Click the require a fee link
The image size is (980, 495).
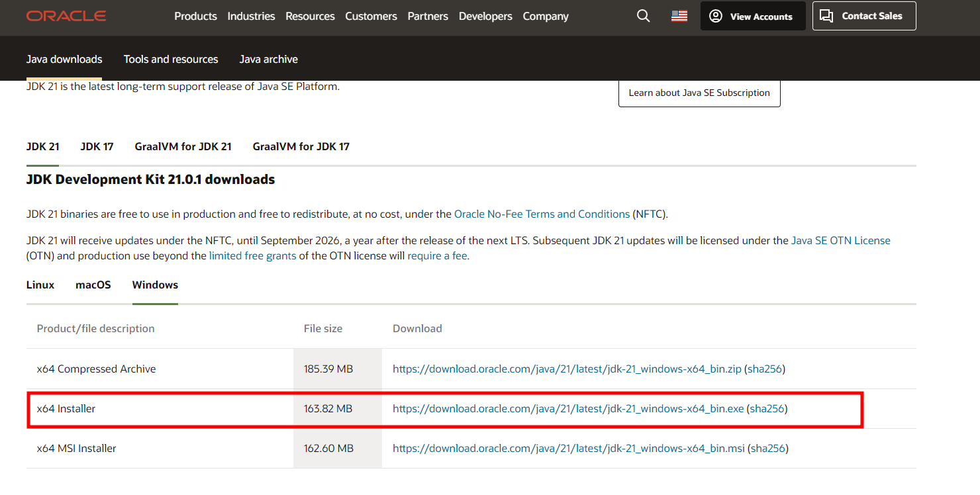pos(437,255)
